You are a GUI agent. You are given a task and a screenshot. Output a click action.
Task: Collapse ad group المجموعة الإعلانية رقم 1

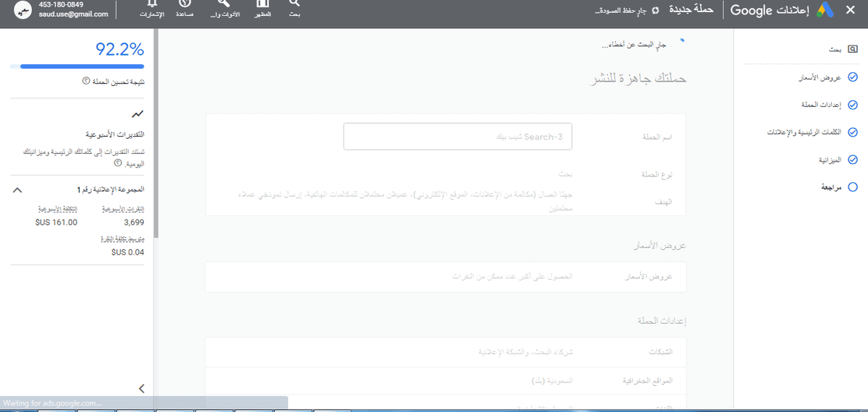coord(18,189)
